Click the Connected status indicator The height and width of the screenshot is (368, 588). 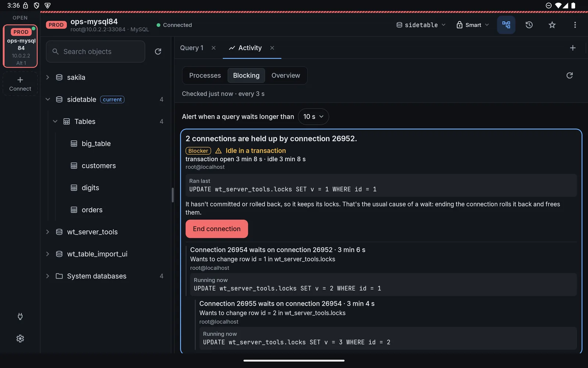[x=174, y=25]
